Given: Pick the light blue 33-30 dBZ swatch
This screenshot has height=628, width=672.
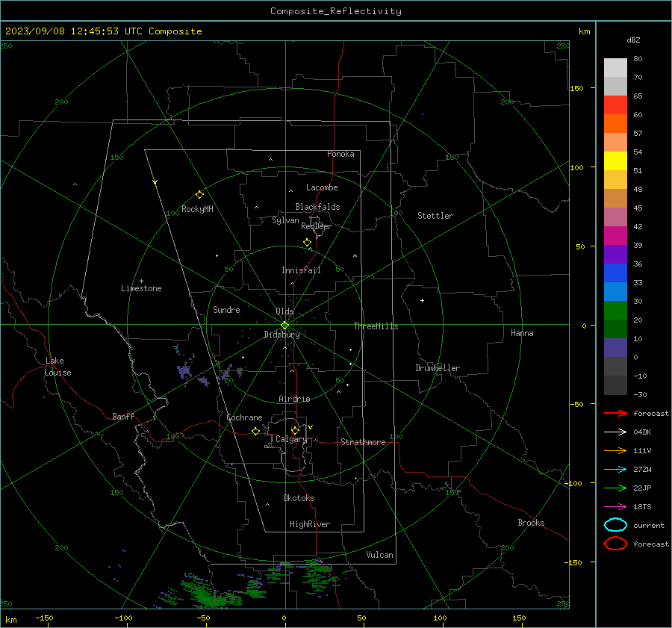Looking at the screenshot, I should coord(615,291).
